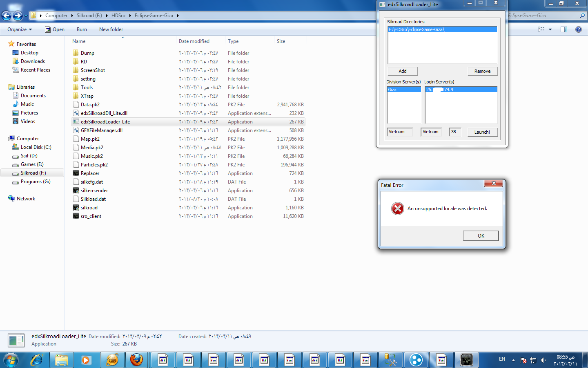Click the Forward navigation arrow in Explorer
Image resolution: width=588 pixels, height=368 pixels.
pyautogui.click(x=18, y=16)
